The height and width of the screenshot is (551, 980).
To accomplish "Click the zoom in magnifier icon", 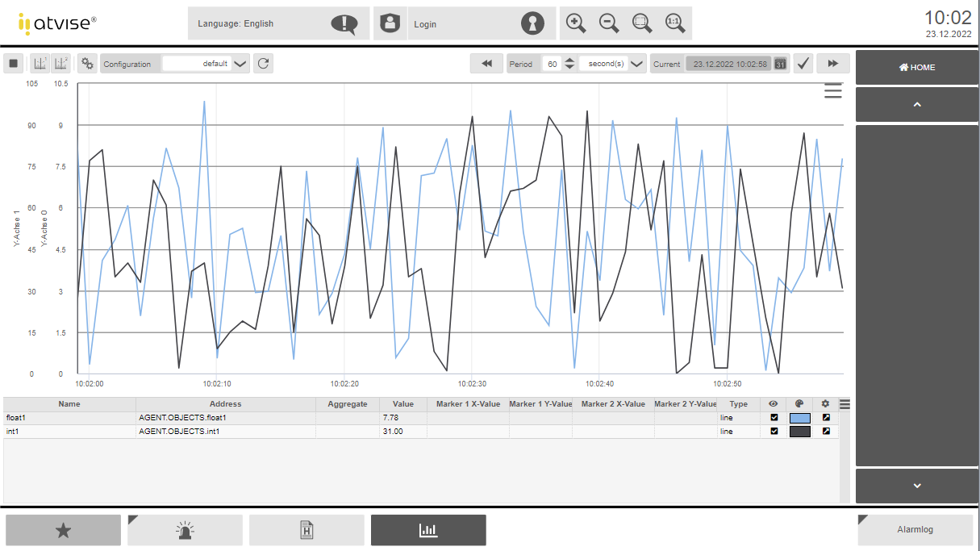I will (x=576, y=23).
